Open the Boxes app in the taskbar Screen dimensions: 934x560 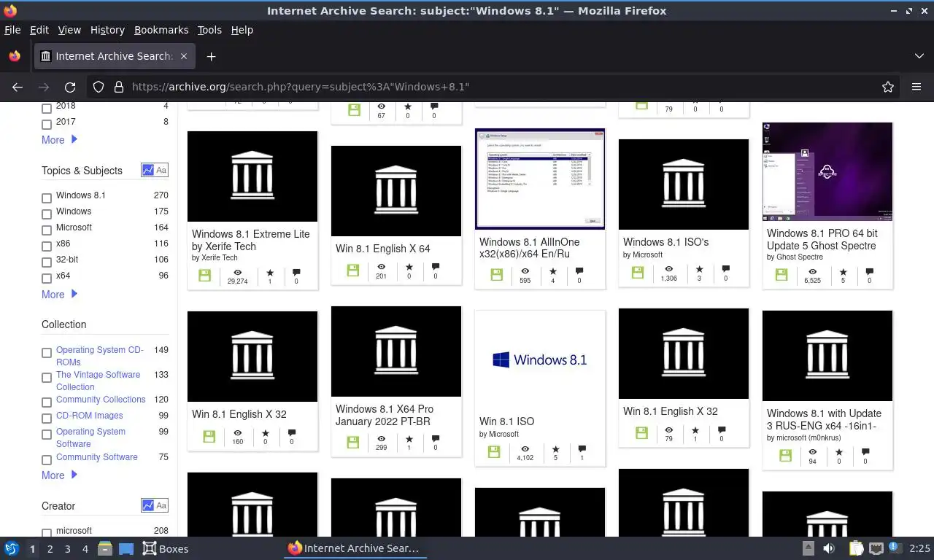[x=166, y=549]
